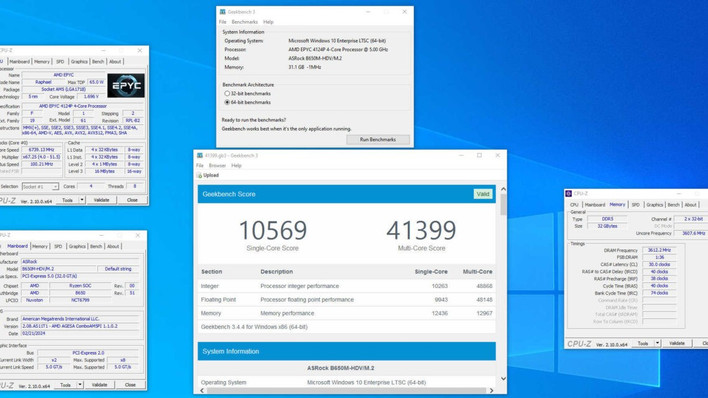Open Bench tab in right CPU-Z window
708x398 pixels.
point(674,205)
